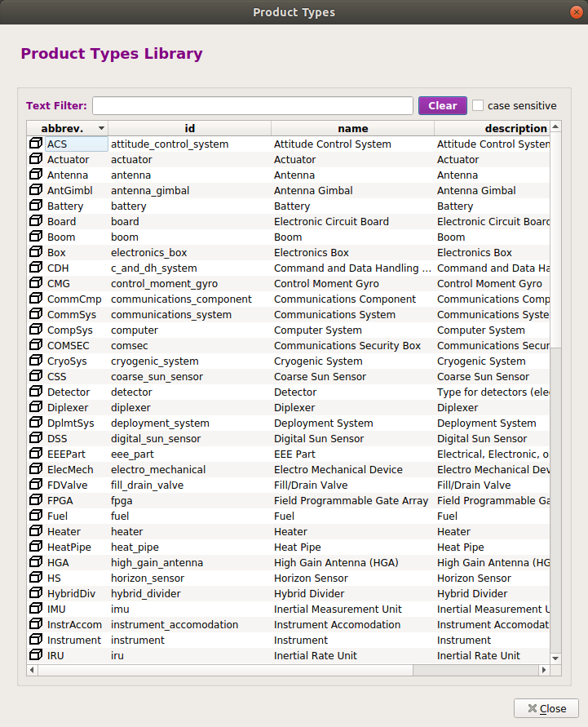Click the cube icon beside AntGimbl
The width and height of the screenshot is (588, 727).
(x=36, y=189)
